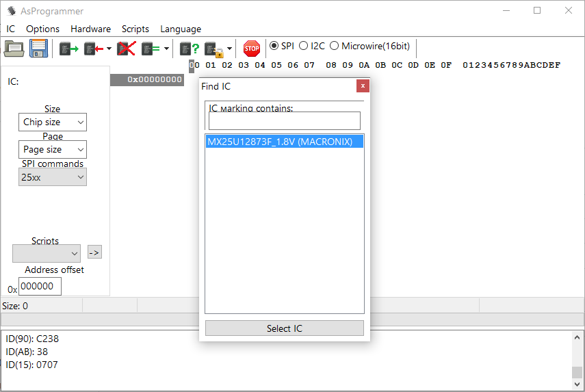Switch to Microwire(16bit) mode
This screenshot has width=585, height=392.
pos(335,46)
